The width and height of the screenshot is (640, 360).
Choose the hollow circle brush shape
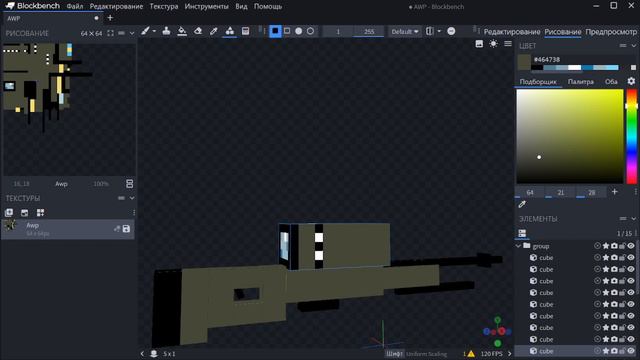pos(311,31)
